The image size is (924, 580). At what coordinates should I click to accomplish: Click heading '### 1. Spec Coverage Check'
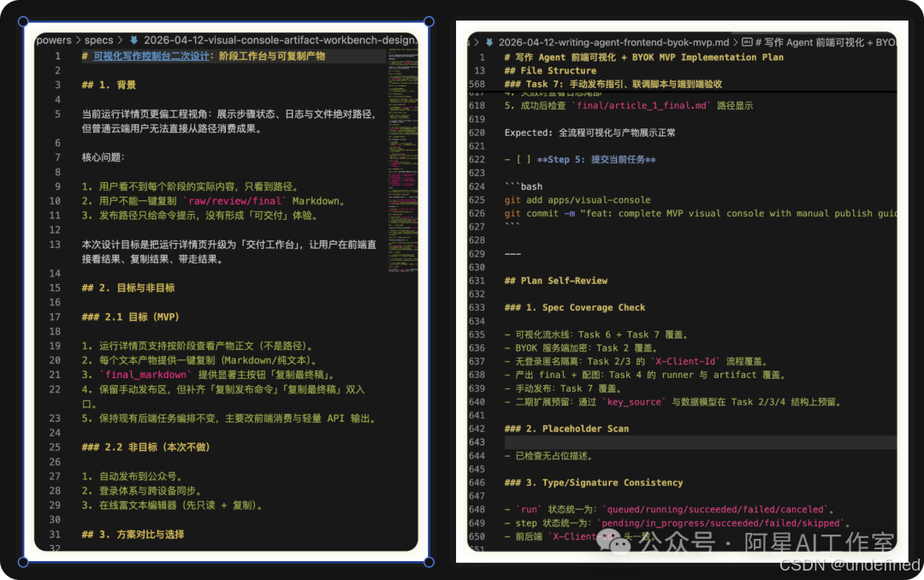tap(575, 308)
